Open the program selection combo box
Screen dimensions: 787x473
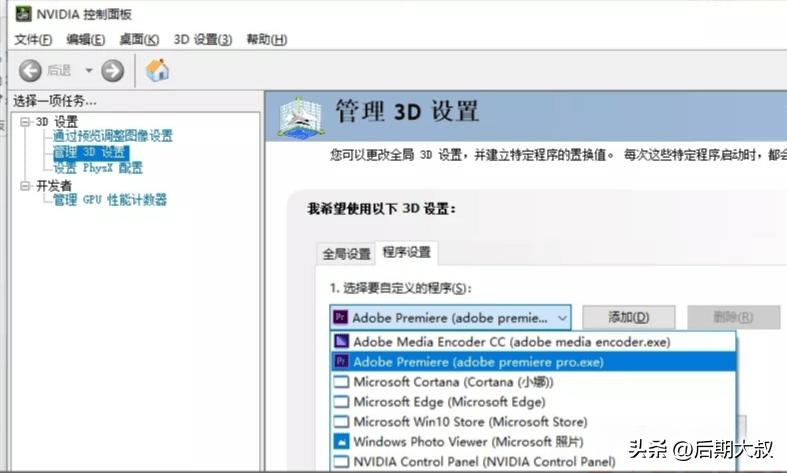click(x=450, y=317)
